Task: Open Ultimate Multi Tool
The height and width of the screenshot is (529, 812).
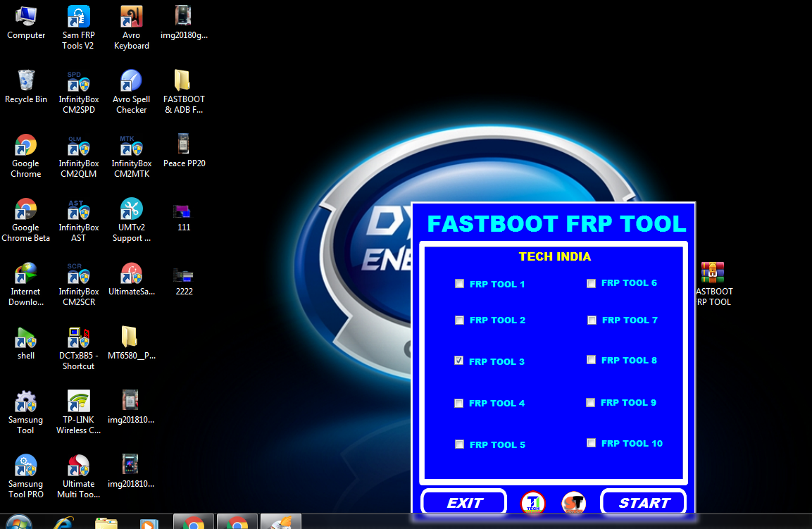Action: (78, 466)
